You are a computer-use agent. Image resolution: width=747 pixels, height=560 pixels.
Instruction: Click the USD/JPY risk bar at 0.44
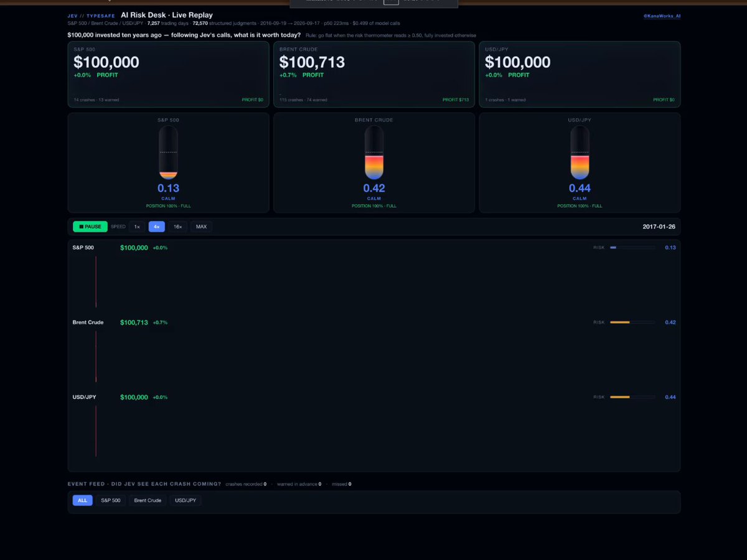(632, 397)
